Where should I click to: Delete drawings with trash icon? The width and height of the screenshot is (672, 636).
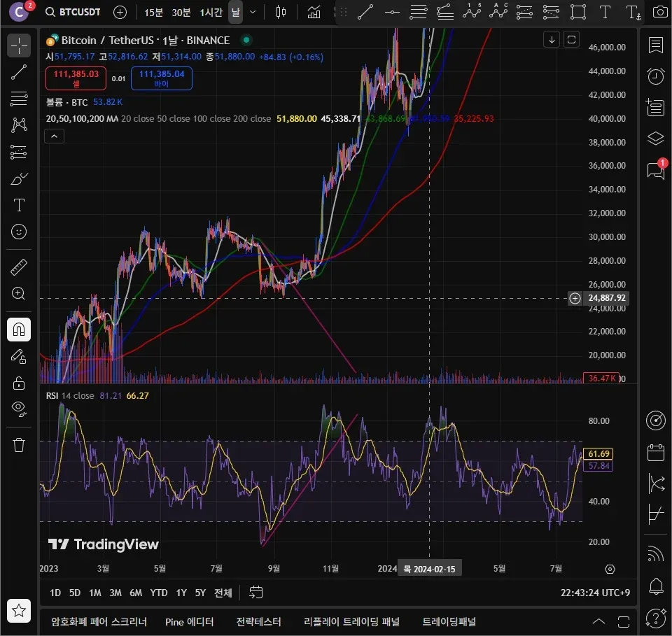[19, 445]
